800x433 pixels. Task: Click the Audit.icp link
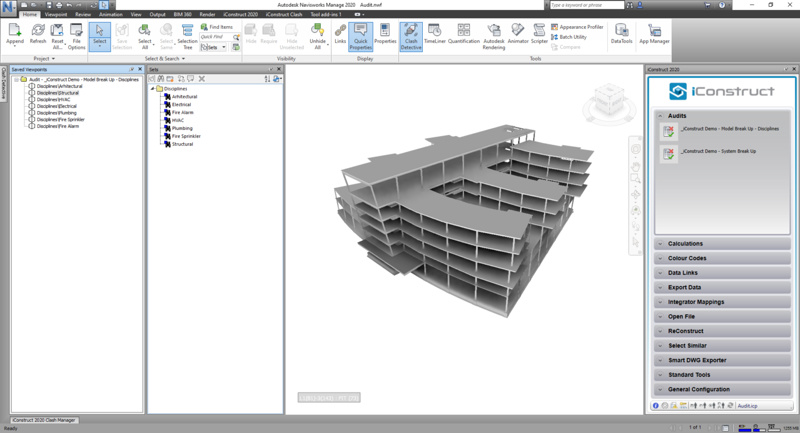click(747, 406)
